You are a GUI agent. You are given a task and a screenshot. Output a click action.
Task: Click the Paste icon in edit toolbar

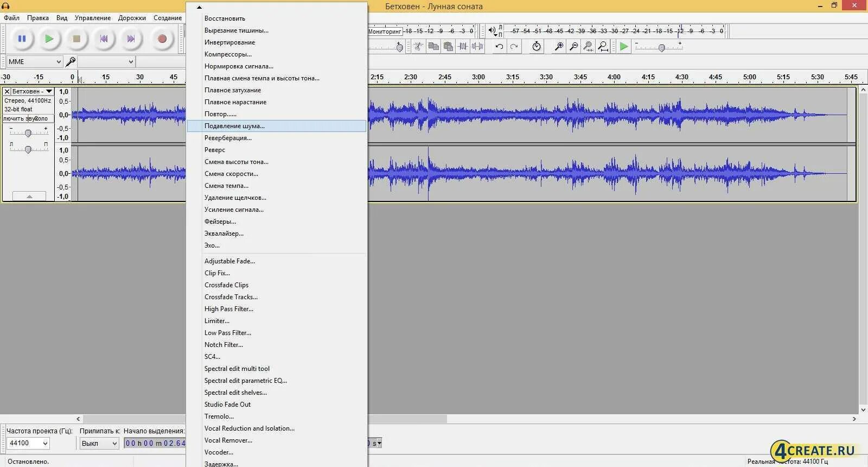click(448, 47)
